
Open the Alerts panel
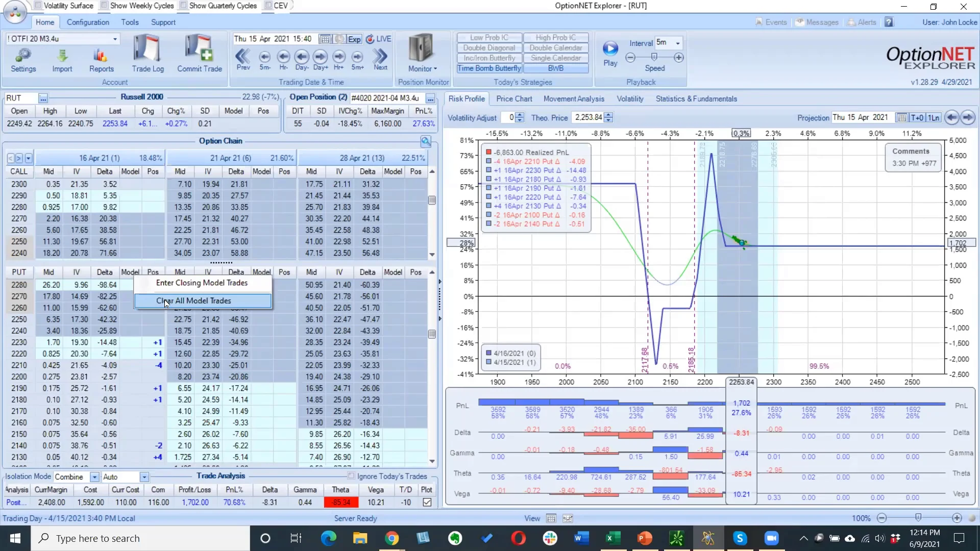click(862, 22)
